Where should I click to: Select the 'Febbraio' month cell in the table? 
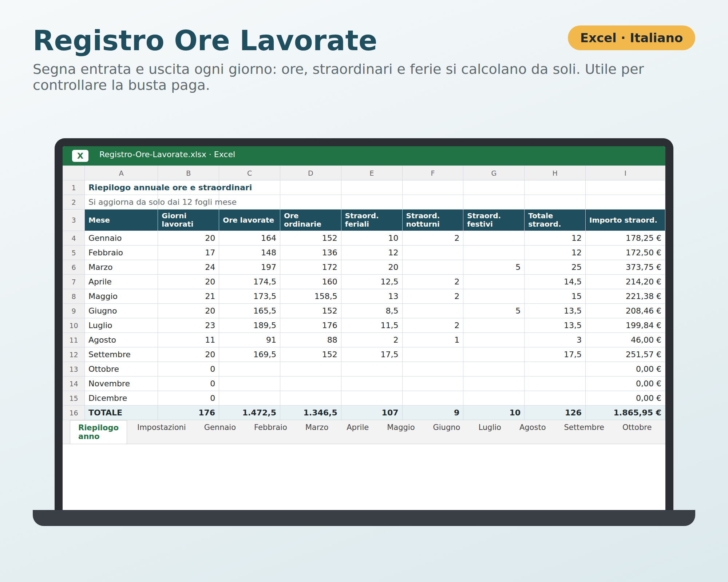pos(121,253)
